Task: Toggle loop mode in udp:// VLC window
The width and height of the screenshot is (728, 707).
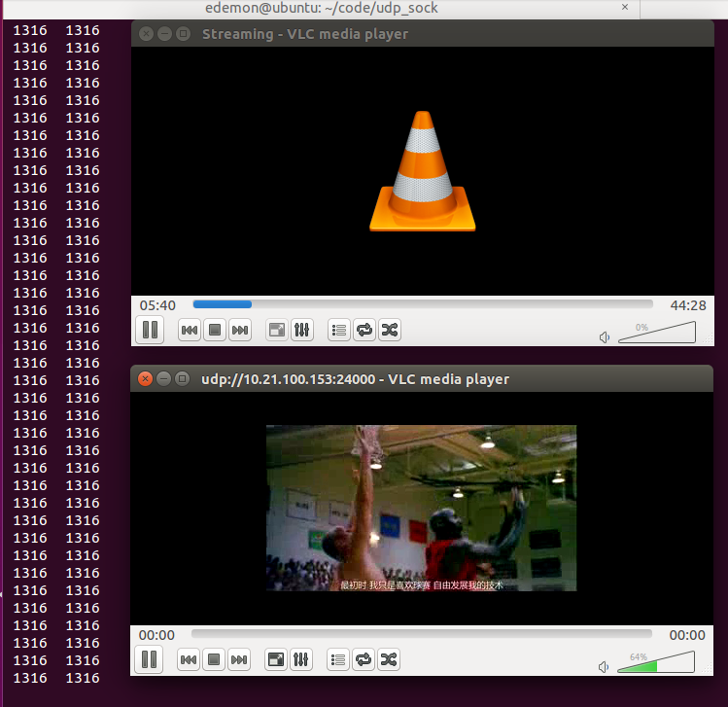Action: click(364, 659)
